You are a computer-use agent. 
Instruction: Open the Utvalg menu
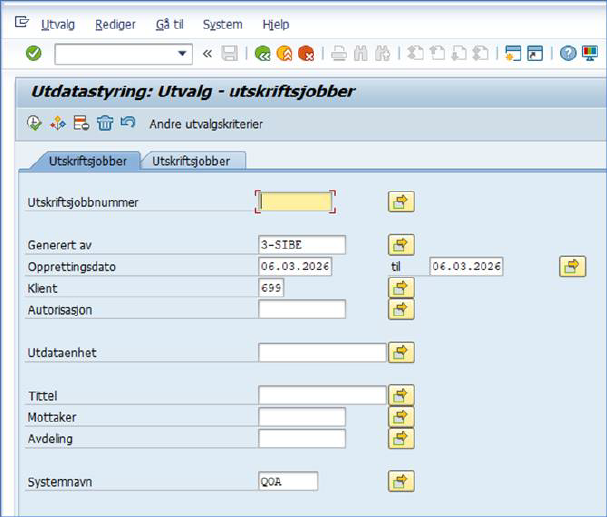pyautogui.click(x=58, y=24)
